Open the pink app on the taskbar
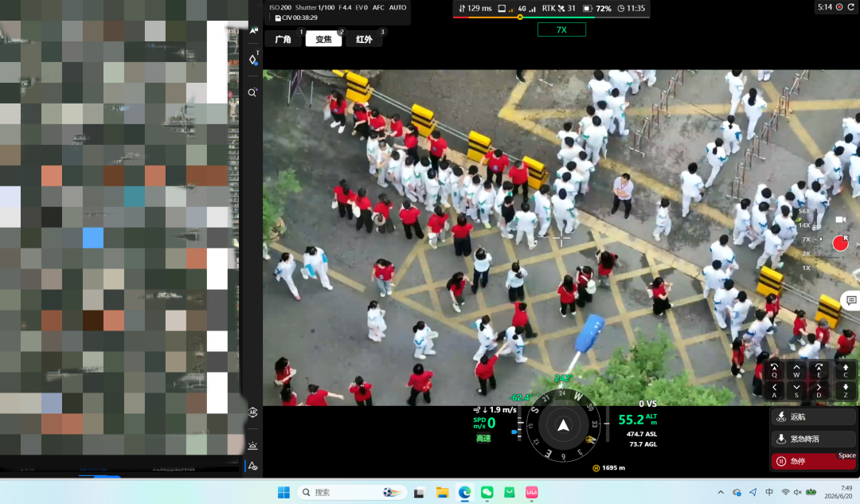This screenshot has height=504, width=860. (531, 493)
